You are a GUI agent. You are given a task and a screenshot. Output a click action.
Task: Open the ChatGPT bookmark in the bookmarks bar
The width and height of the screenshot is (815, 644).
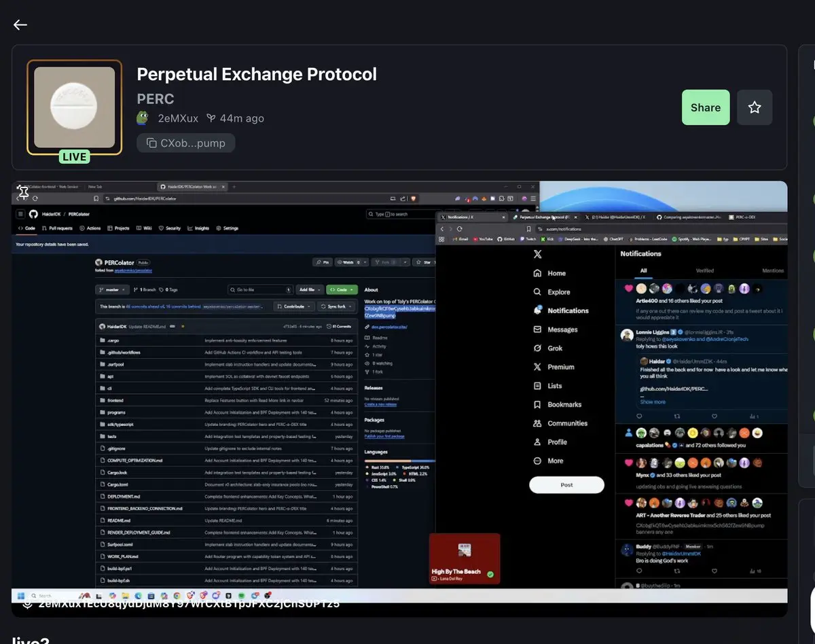coord(613,239)
